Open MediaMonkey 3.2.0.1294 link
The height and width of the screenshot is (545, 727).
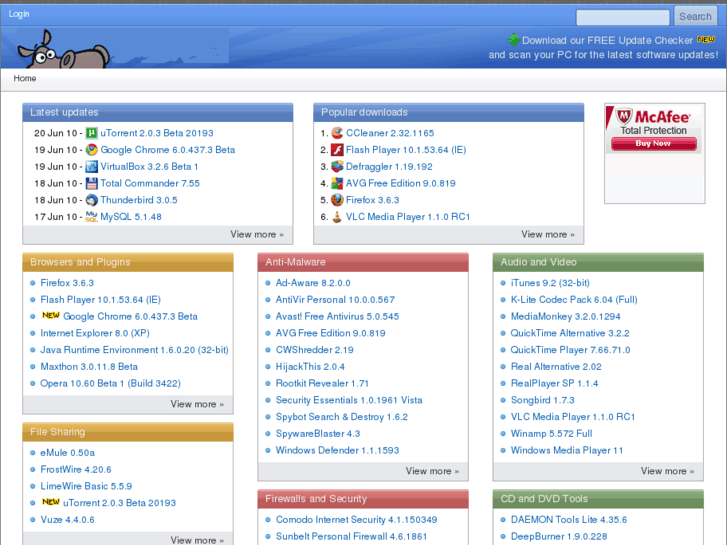[x=566, y=316]
